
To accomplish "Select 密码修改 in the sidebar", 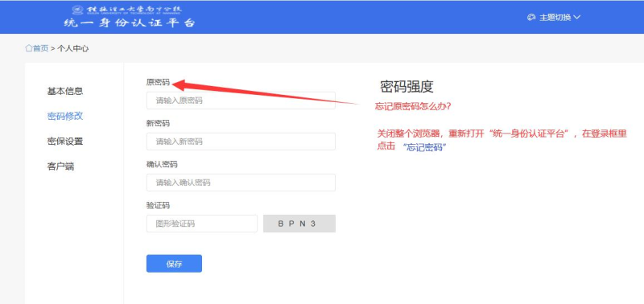I will [x=65, y=116].
